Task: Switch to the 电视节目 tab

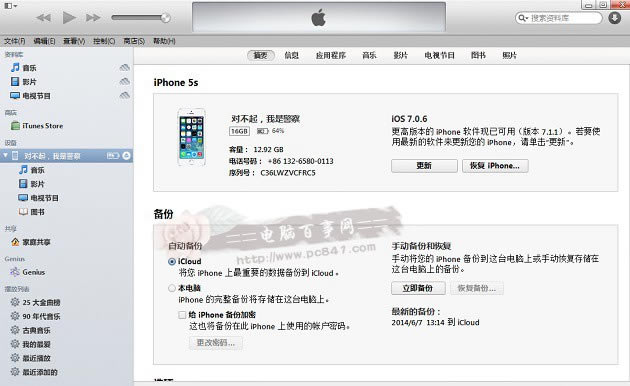Action: 440,55
